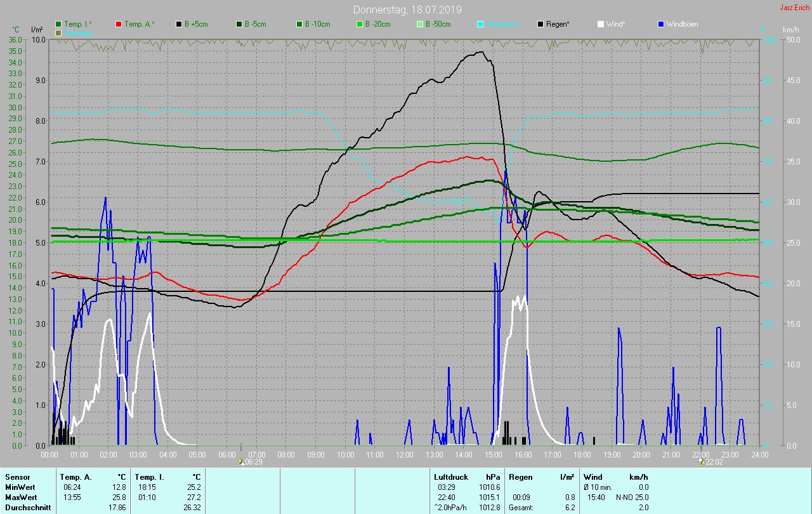Click the indoor maximum value '27.2'
Viewport: 812px width, 514px height.
click(193, 498)
